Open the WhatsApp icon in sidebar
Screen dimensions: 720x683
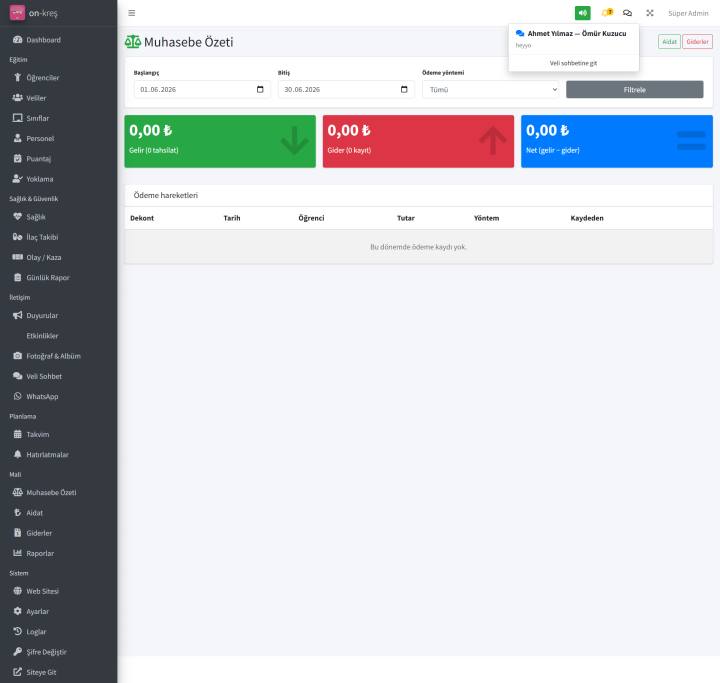pos(17,396)
